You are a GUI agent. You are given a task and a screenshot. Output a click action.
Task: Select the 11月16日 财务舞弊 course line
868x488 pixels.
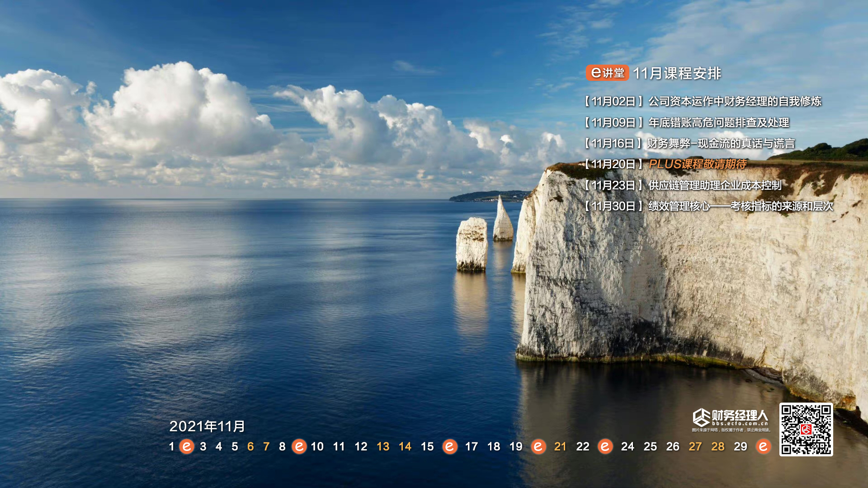pos(689,143)
